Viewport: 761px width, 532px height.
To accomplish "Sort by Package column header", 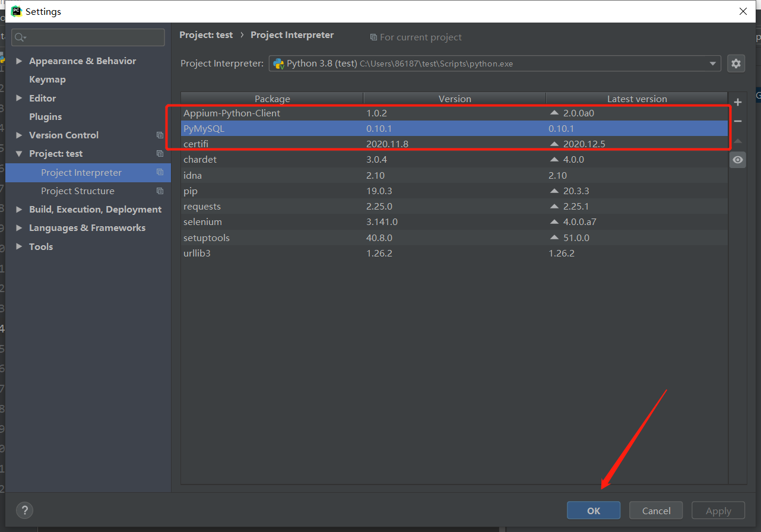I will click(272, 99).
